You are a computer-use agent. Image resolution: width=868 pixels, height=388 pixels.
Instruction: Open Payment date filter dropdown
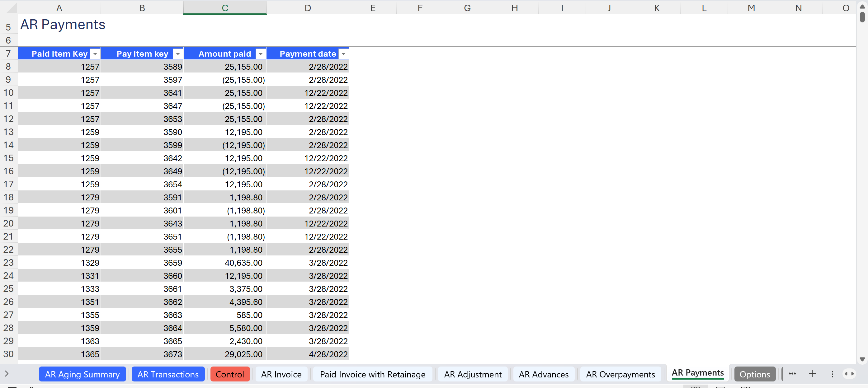[343, 54]
